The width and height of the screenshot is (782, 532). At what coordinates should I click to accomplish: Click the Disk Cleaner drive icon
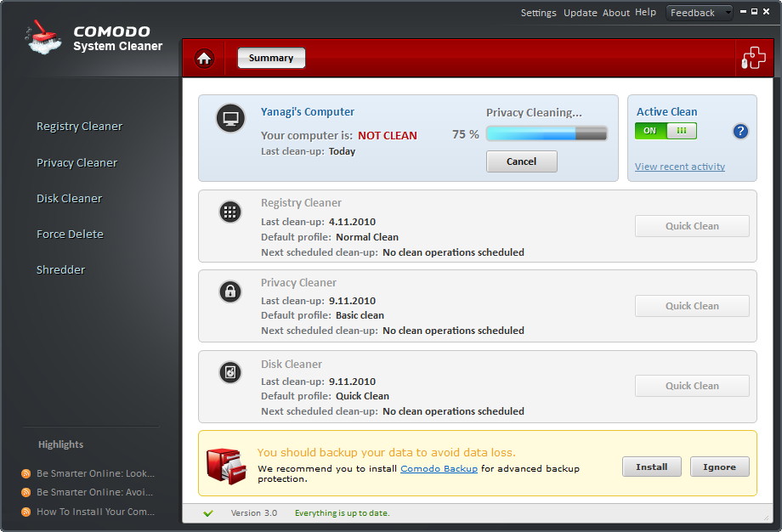coord(229,371)
